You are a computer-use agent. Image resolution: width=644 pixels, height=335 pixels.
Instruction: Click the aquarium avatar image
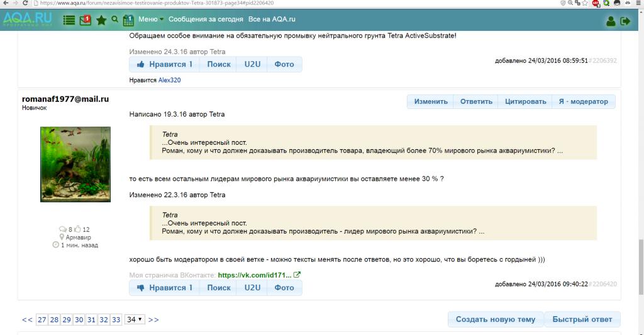(75, 164)
